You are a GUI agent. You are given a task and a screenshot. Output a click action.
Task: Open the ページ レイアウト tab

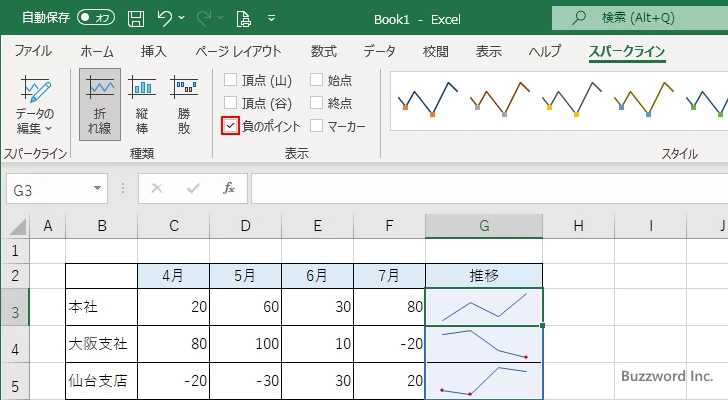pos(238,51)
